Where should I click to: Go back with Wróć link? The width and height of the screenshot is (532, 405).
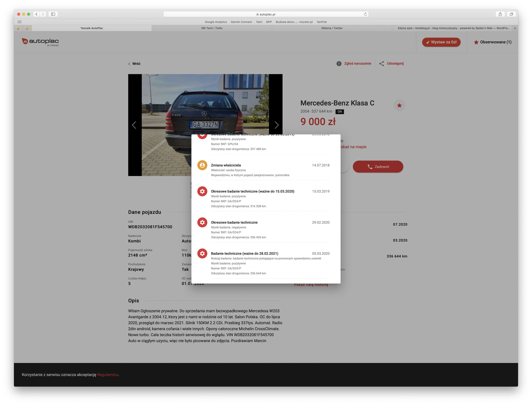(x=134, y=64)
